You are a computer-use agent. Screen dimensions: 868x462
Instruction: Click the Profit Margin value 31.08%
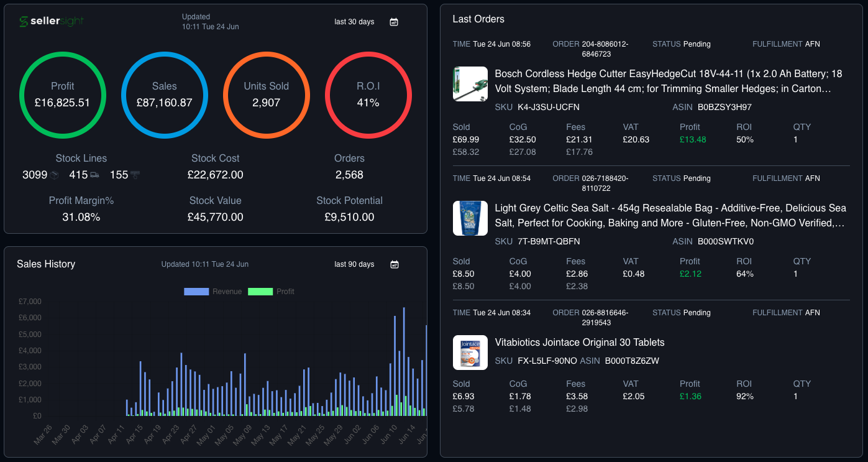[81, 218]
